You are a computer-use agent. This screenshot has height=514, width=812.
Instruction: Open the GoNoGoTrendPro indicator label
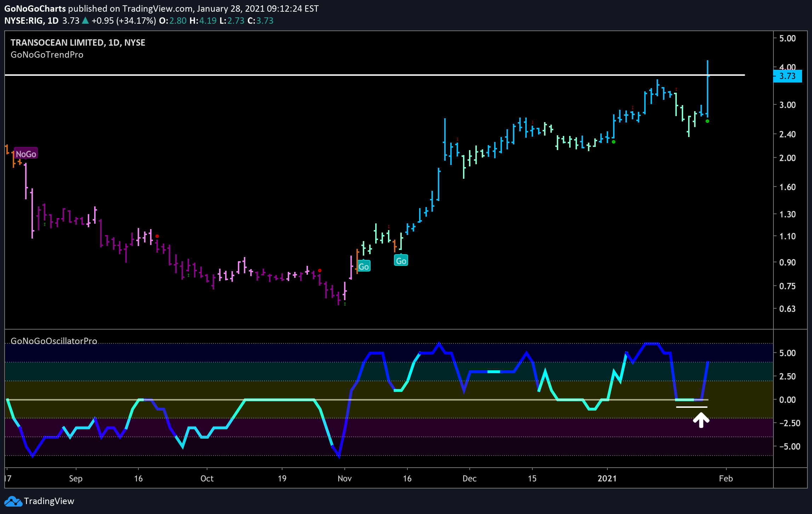pos(47,55)
